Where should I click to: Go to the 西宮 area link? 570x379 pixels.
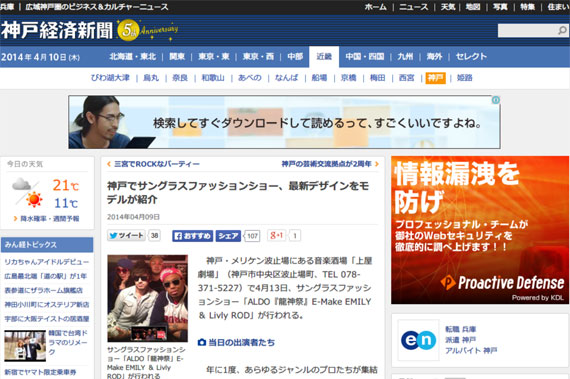[x=406, y=78]
